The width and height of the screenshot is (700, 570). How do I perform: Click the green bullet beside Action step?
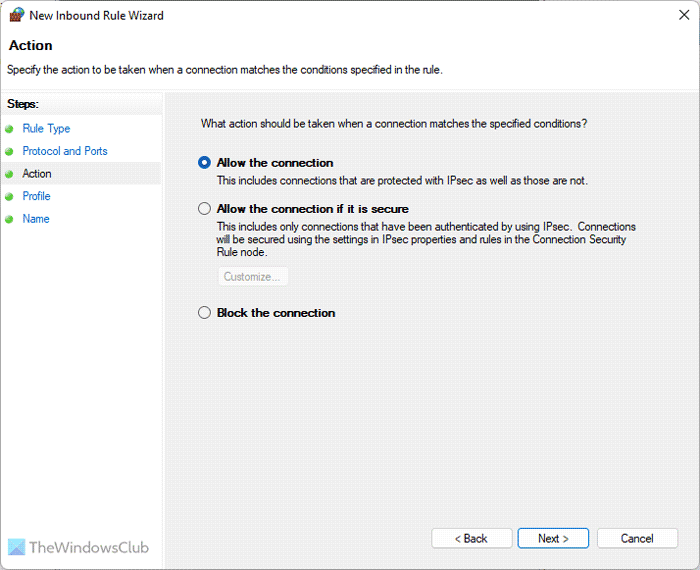(9, 174)
